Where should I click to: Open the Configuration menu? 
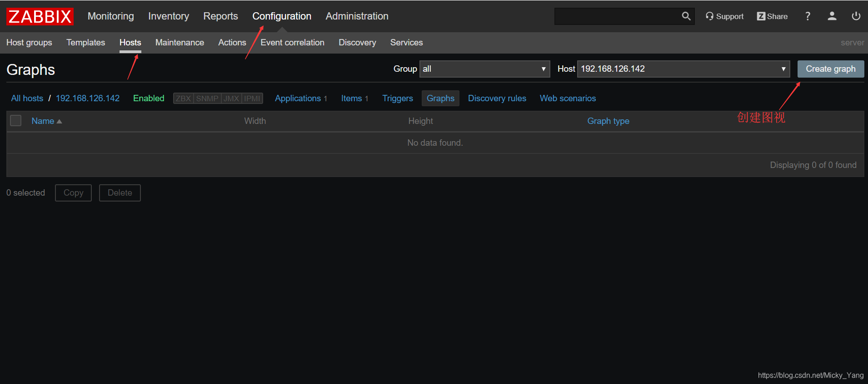coord(282,16)
